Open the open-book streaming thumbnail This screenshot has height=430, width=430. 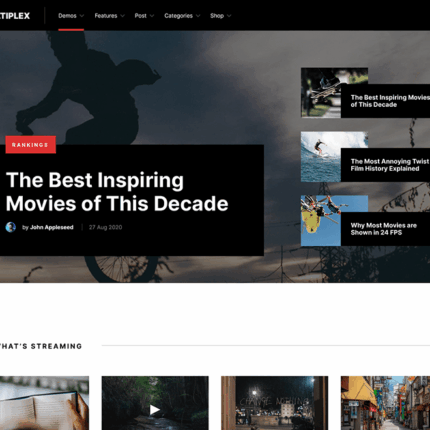tap(44, 403)
